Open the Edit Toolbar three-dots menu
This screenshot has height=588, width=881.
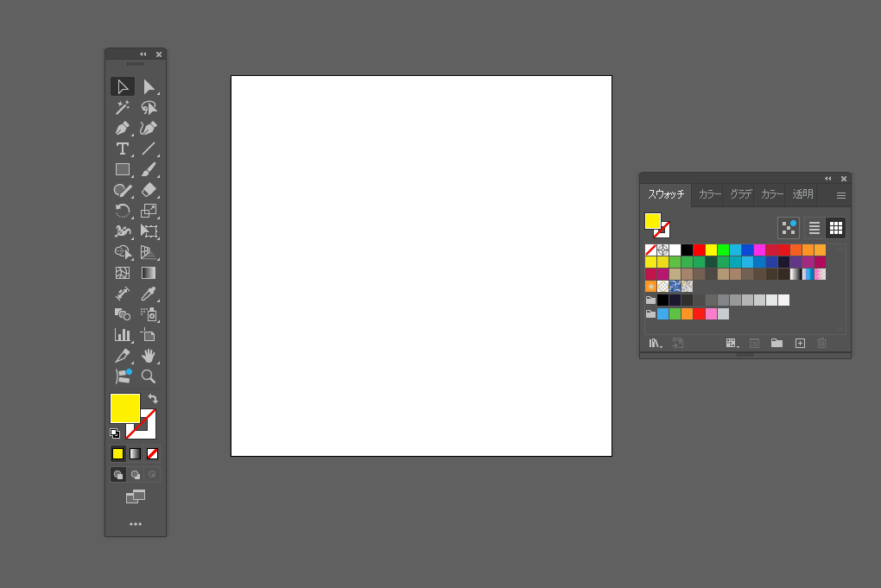point(136,524)
